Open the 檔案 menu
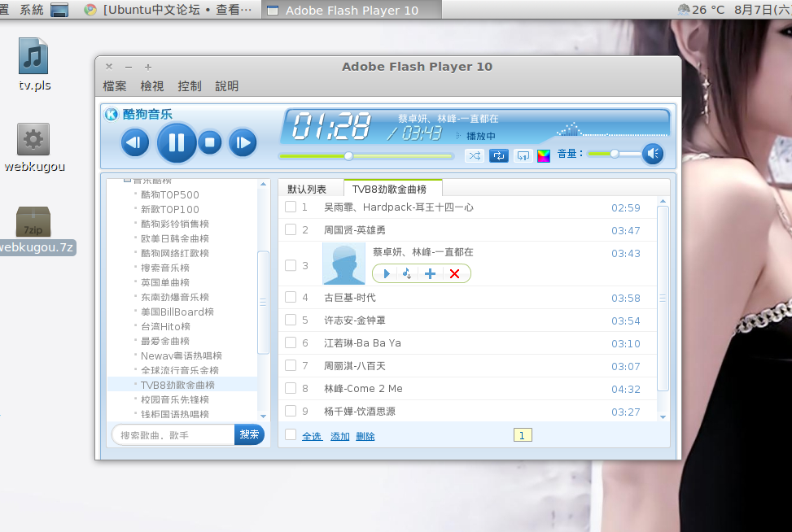The height and width of the screenshot is (532, 792). pyautogui.click(x=115, y=86)
